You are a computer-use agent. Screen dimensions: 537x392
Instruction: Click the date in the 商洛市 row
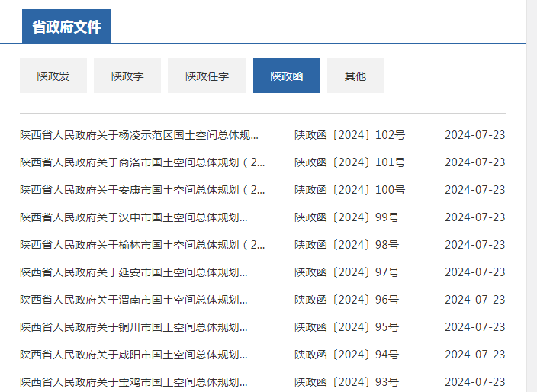click(x=475, y=162)
